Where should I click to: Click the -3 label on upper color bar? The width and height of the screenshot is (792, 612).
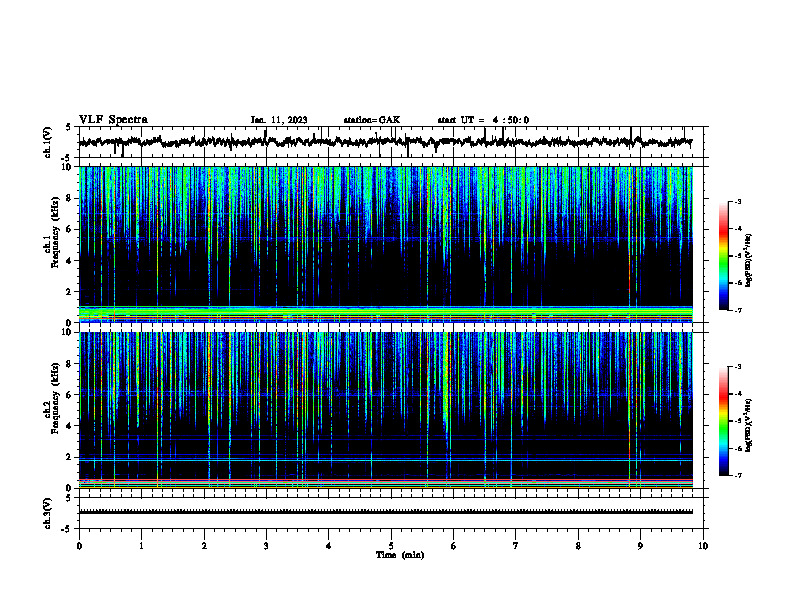coord(738,201)
